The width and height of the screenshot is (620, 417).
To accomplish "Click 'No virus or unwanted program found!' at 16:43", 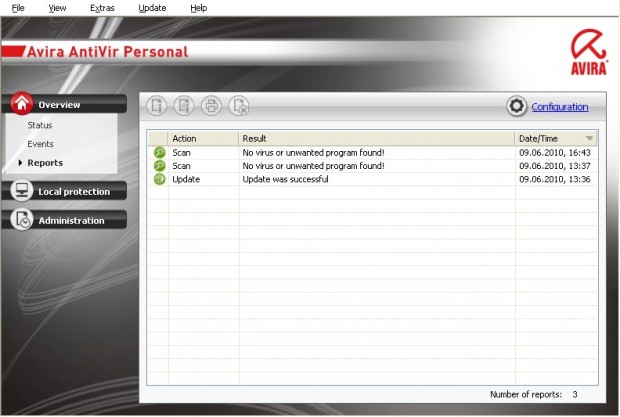I will [x=313, y=152].
